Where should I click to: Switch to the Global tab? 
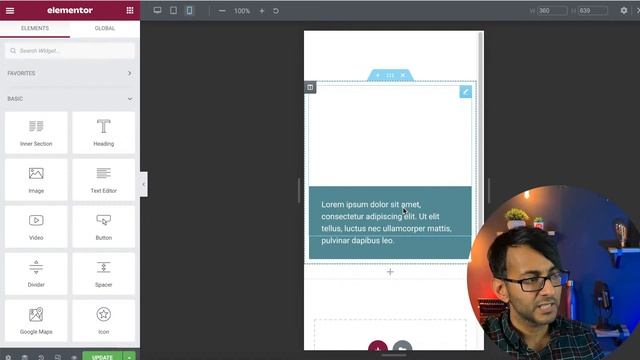point(105,28)
